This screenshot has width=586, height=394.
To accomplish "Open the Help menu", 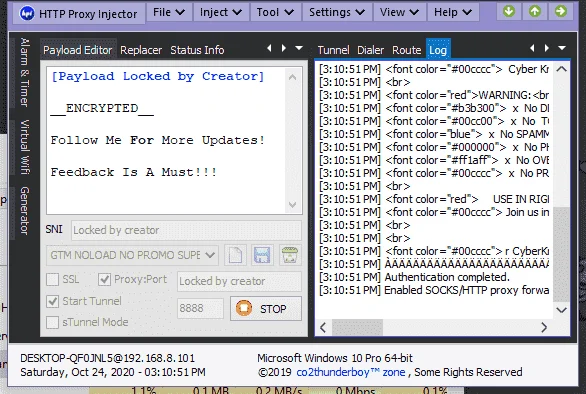I will (x=453, y=12).
